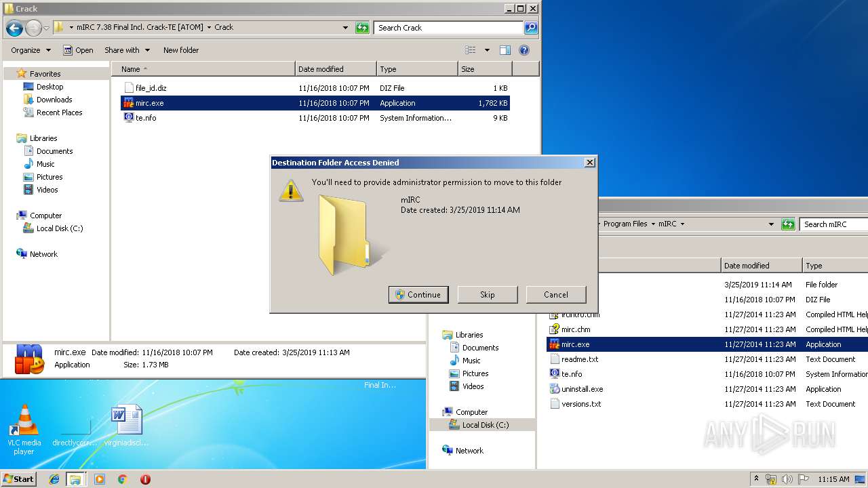Sort by the Name column header
The width and height of the screenshot is (868, 488).
click(x=203, y=69)
